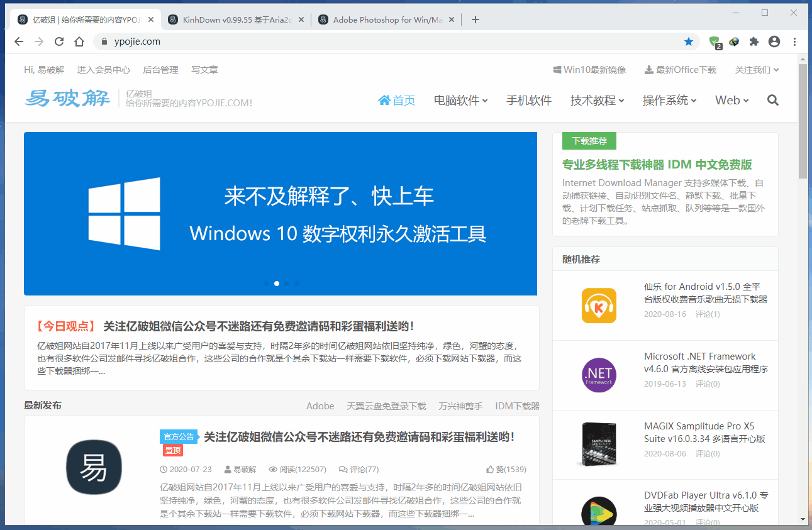Click the vertical page scrollbar thumb
The height and width of the screenshot is (530, 812).
(x=803, y=121)
